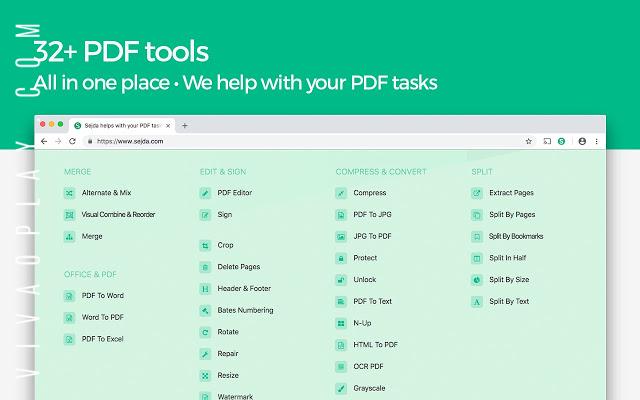Click the N-Up tool icon

pos(341,323)
